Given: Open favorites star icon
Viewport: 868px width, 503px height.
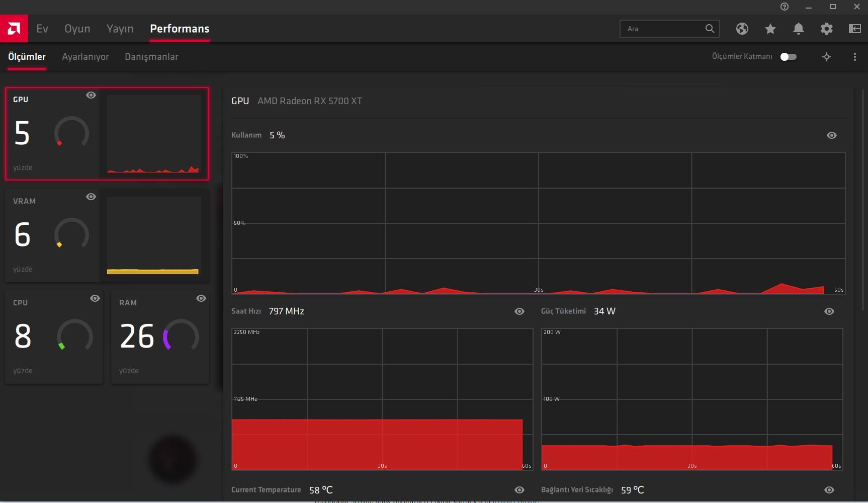Looking at the screenshot, I should click(x=770, y=29).
